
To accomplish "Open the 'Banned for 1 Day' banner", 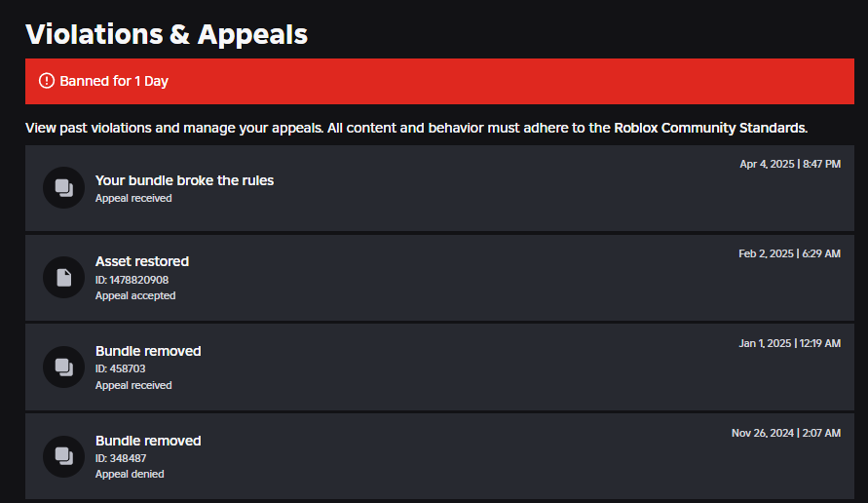I will point(439,82).
